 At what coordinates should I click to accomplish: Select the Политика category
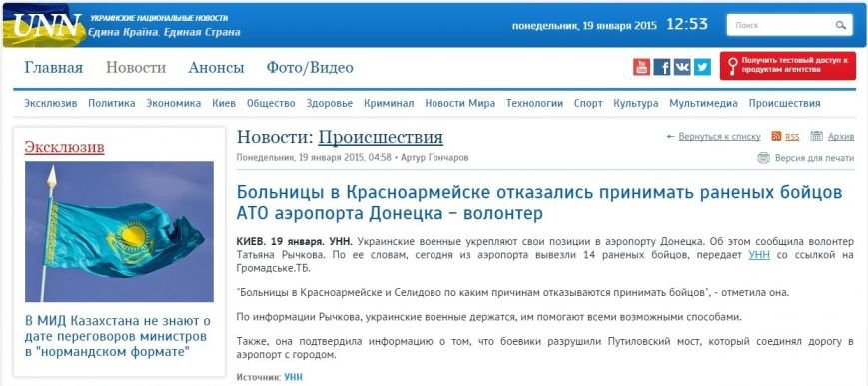[112, 103]
